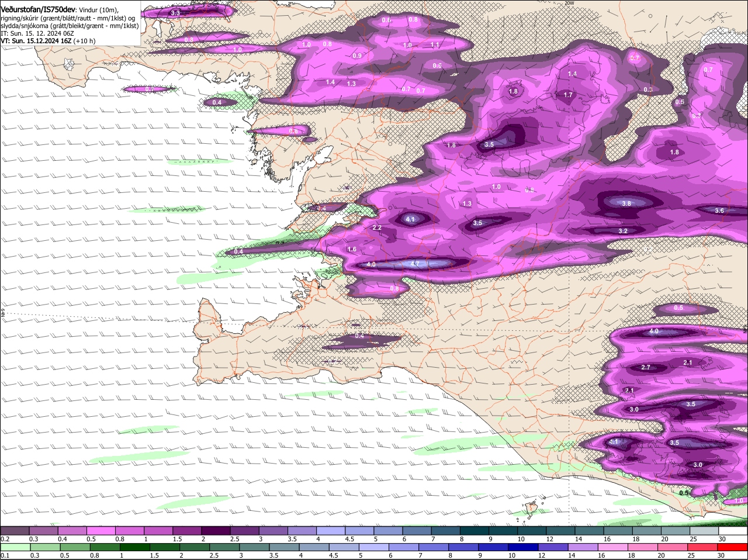Click the 'rigning/skúrir' legend description line
This screenshot has height=560, width=748.
point(68,18)
